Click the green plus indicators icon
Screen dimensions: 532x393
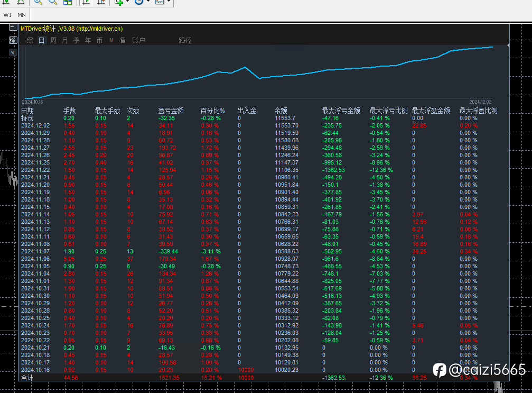pyautogui.click(x=119, y=3)
